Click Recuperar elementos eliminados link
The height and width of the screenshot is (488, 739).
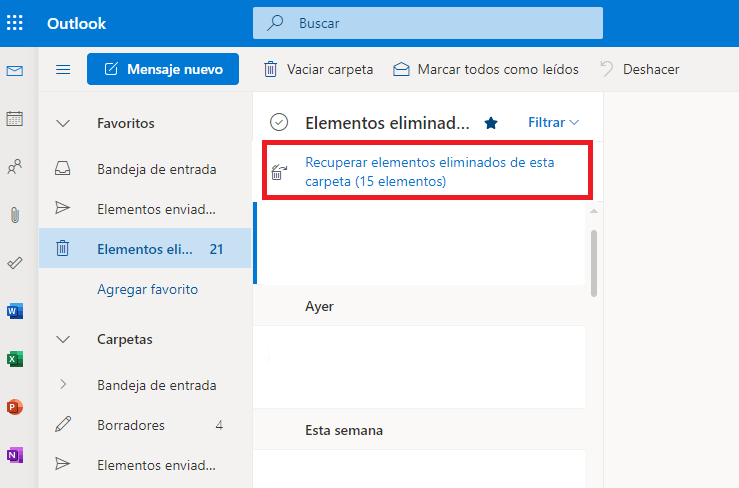pos(429,172)
